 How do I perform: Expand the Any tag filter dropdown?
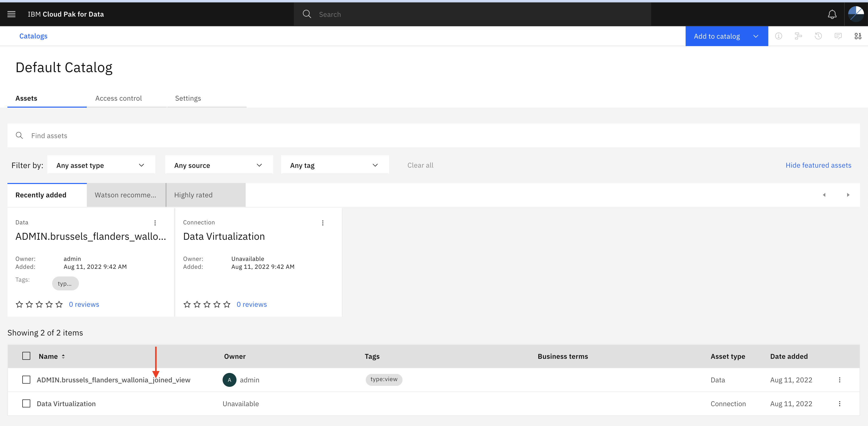click(335, 165)
